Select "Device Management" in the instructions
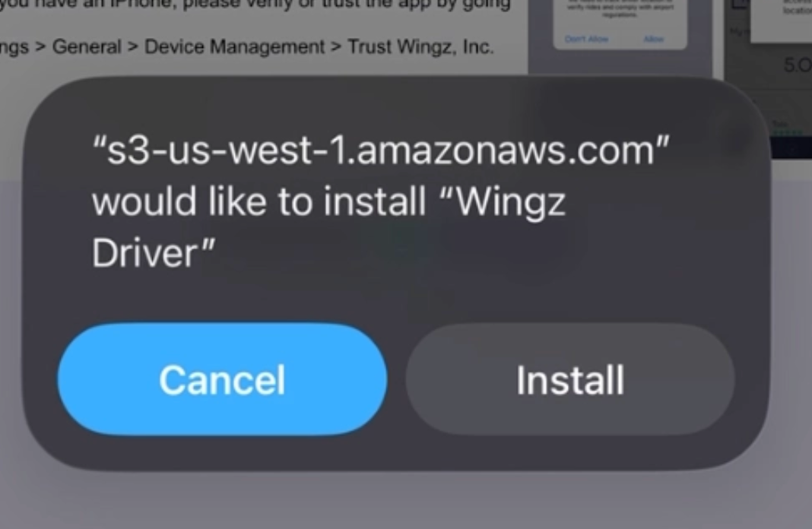The height and width of the screenshot is (529, 812). 235,47
